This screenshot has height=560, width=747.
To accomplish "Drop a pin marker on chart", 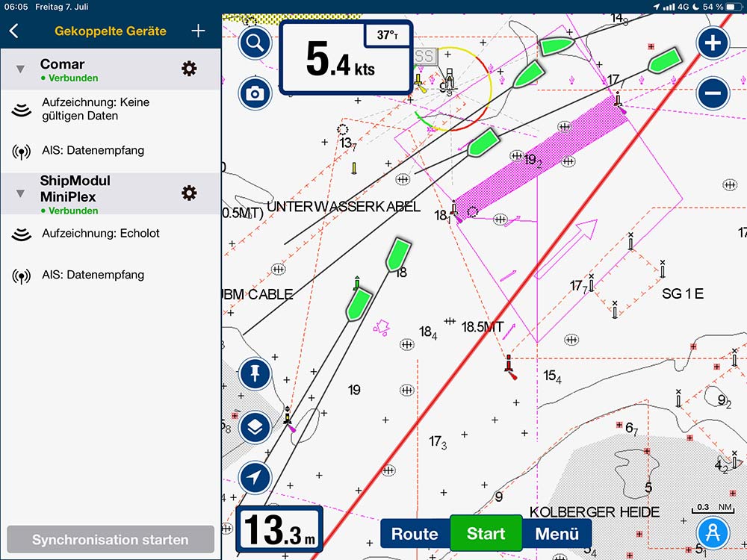I will click(255, 374).
